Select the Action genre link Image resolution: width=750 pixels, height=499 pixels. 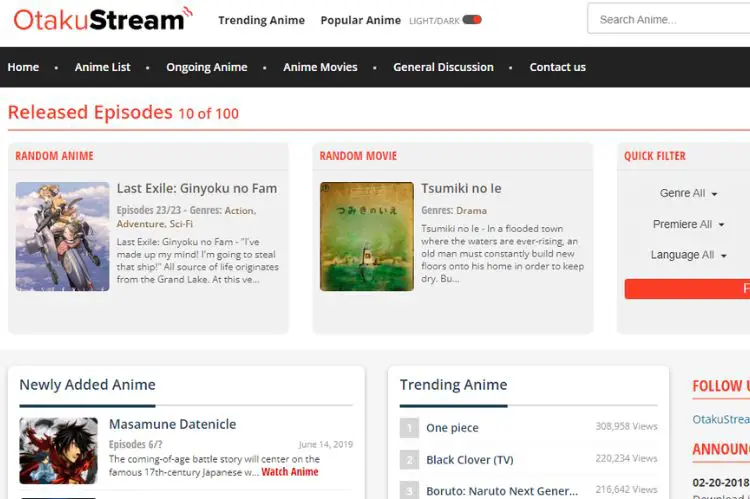240,211
